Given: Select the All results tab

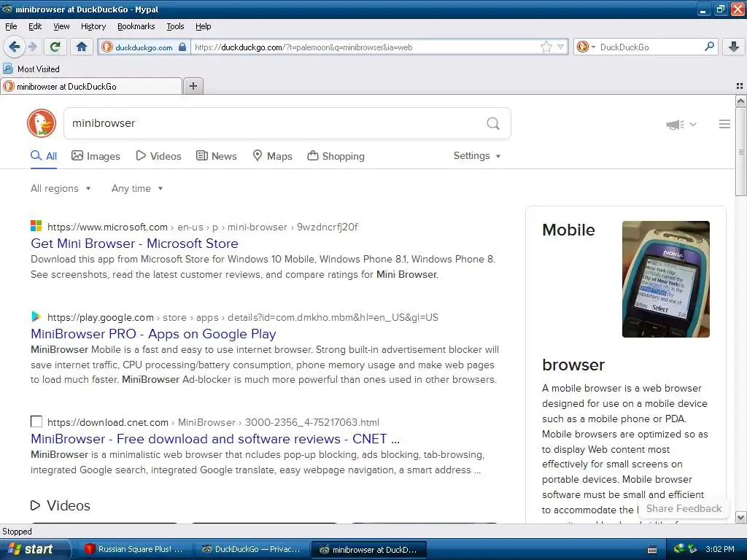Looking at the screenshot, I should tap(44, 156).
